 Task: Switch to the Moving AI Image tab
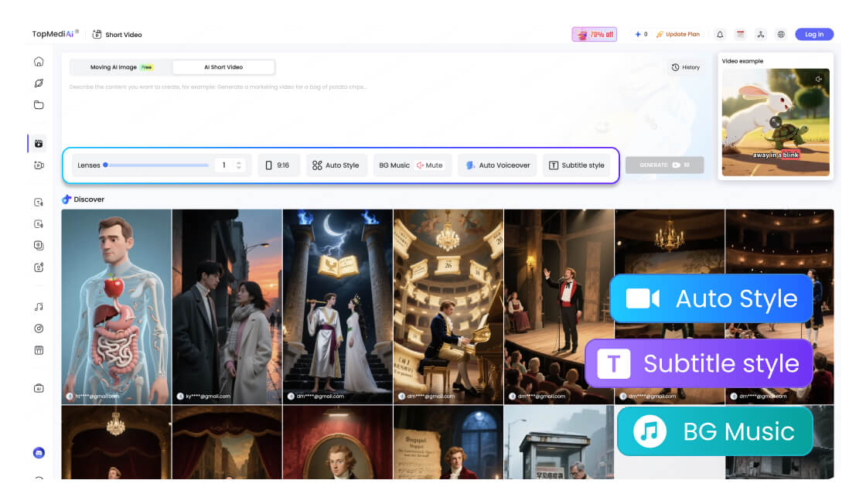(120, 67)
